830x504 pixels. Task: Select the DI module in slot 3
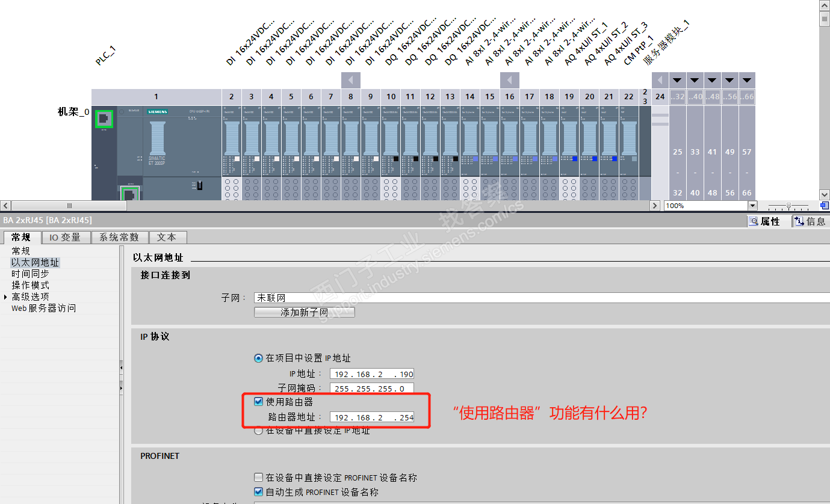pyautogui.click(x=251, y=153)
